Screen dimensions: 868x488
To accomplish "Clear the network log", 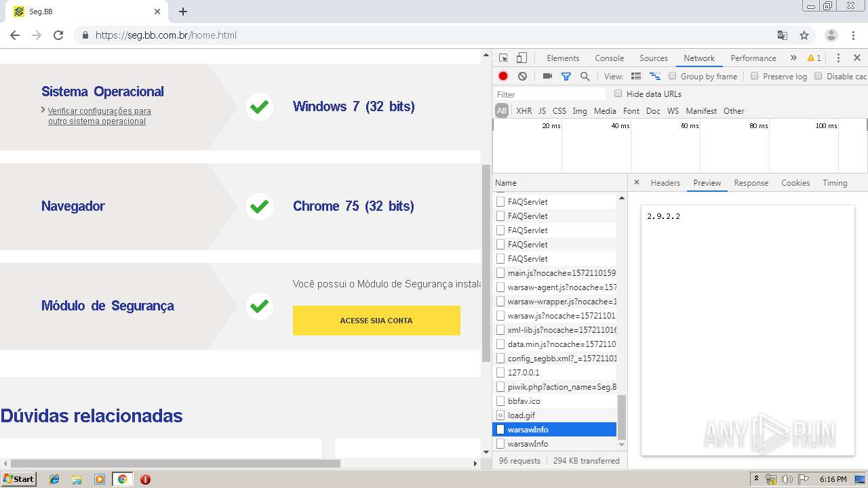I will click(522, 77).
